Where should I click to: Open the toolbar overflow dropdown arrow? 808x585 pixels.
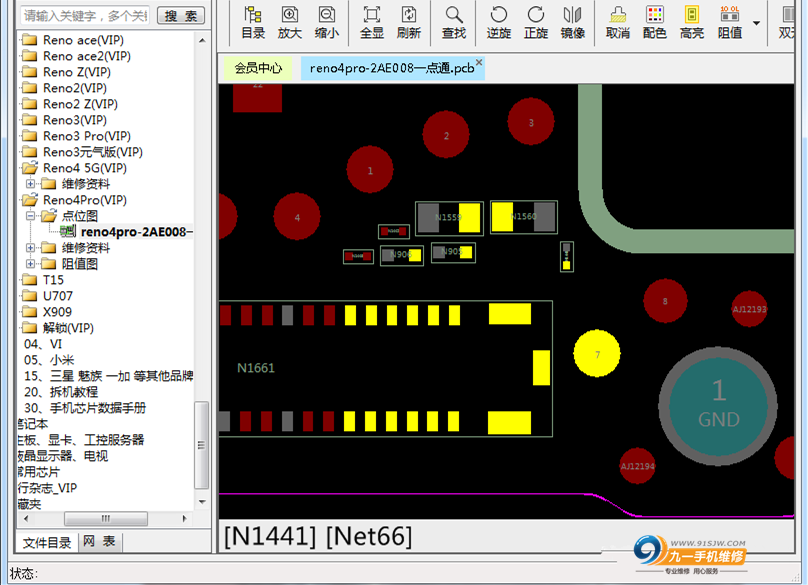tap(756, 23)
